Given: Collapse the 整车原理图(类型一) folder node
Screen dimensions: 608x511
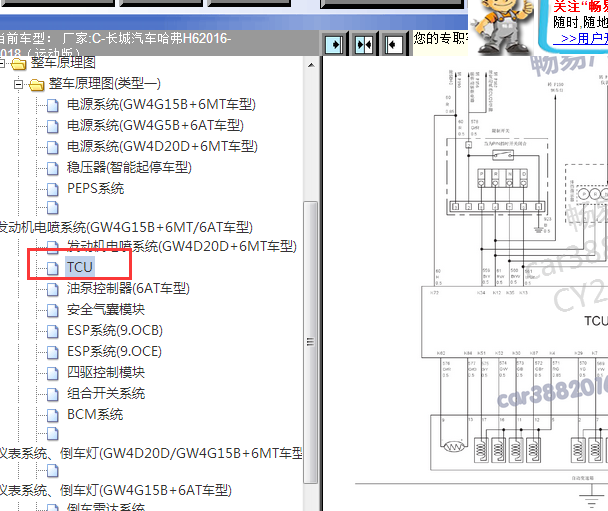Looking at the screenshot, I should point(18,84).
